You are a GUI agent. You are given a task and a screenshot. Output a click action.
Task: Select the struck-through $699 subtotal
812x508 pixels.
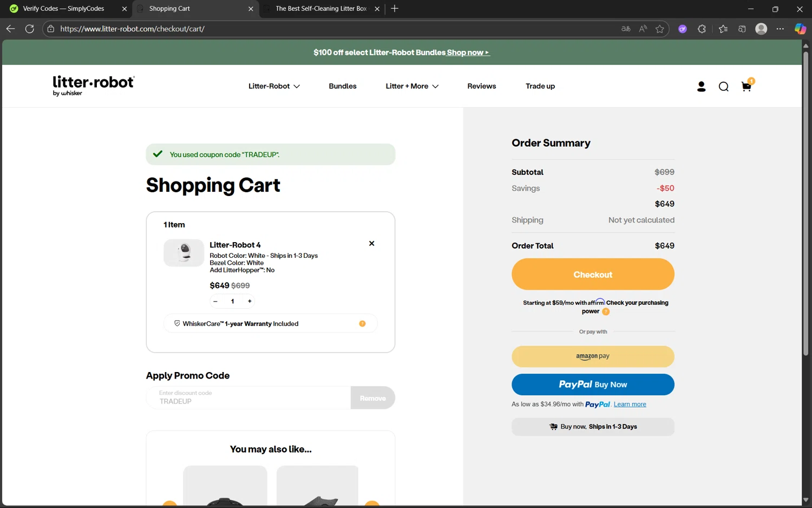[664, 172]
